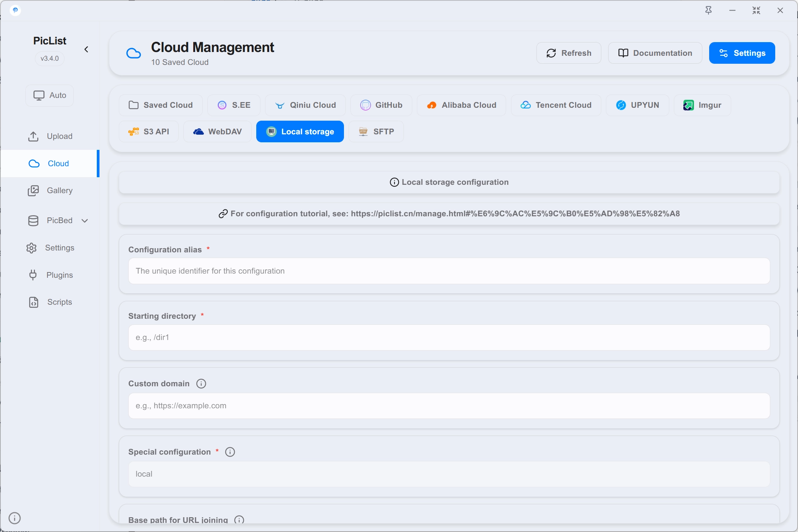This screenshot has height=532, width=798.
Task: Select the GitHub cloud tab
Action: point(381,105)
